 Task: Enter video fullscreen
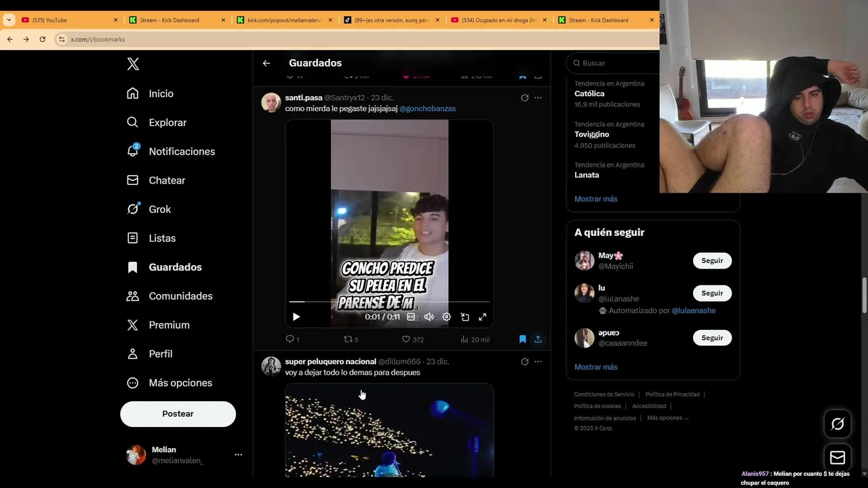tap(483, 317)
